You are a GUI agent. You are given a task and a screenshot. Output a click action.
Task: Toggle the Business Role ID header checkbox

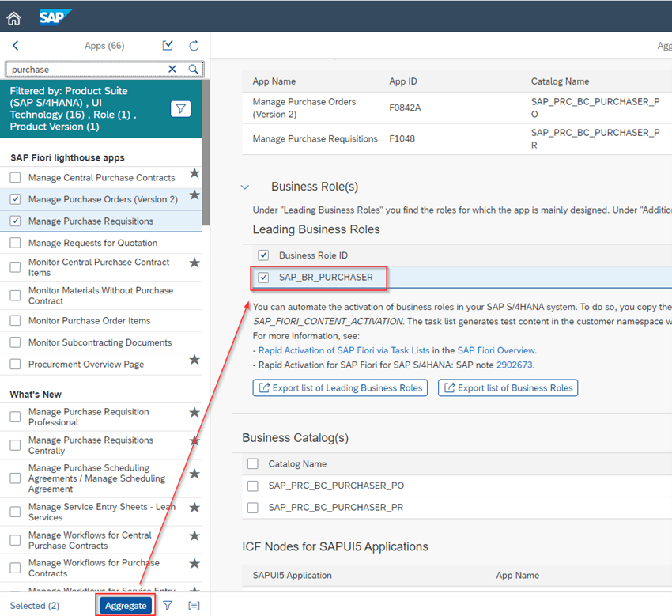tap(263, 255)
